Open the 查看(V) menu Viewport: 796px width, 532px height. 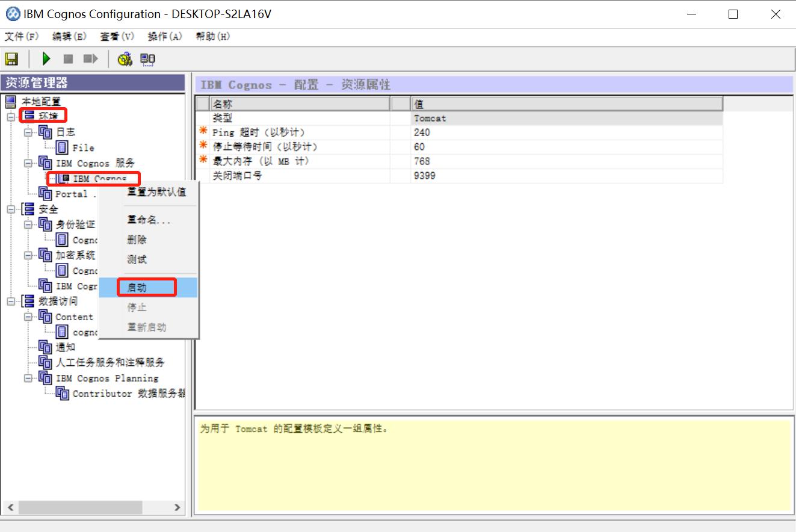pos(117,37)
